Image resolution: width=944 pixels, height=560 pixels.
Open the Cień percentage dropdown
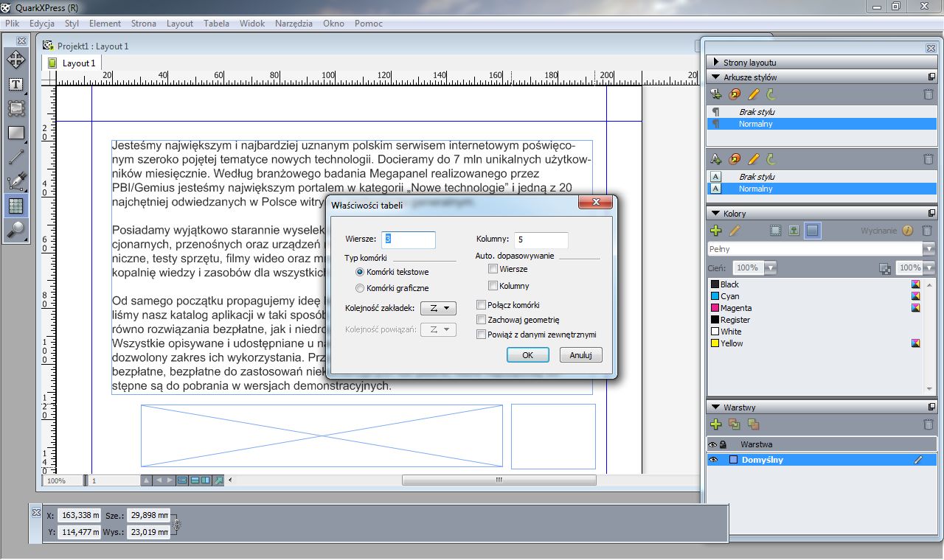coord(770,268)
